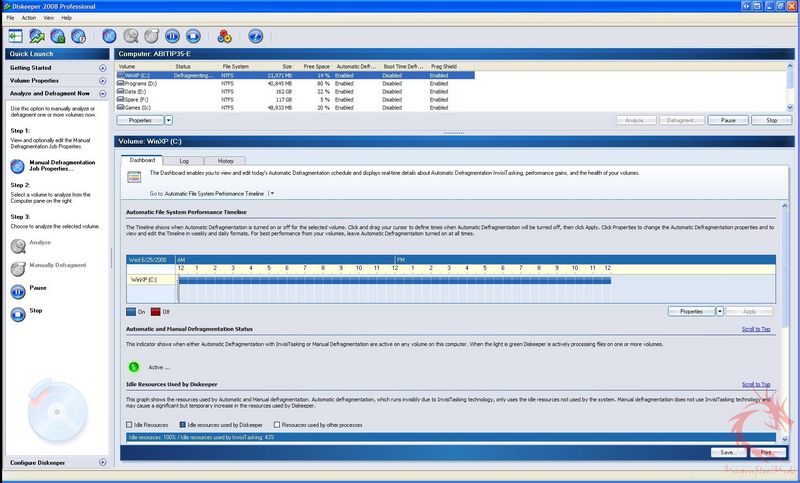Click the grayed Analyze magnifier toolbar icon
This screenshot has width=800, height=483.
click(131, 36)
